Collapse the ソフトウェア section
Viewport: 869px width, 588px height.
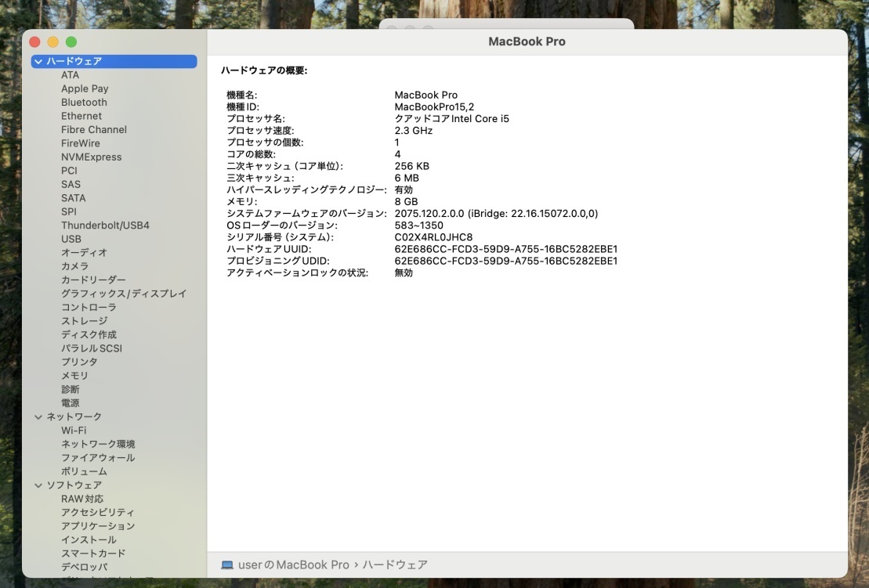click(x=38, y=485)
